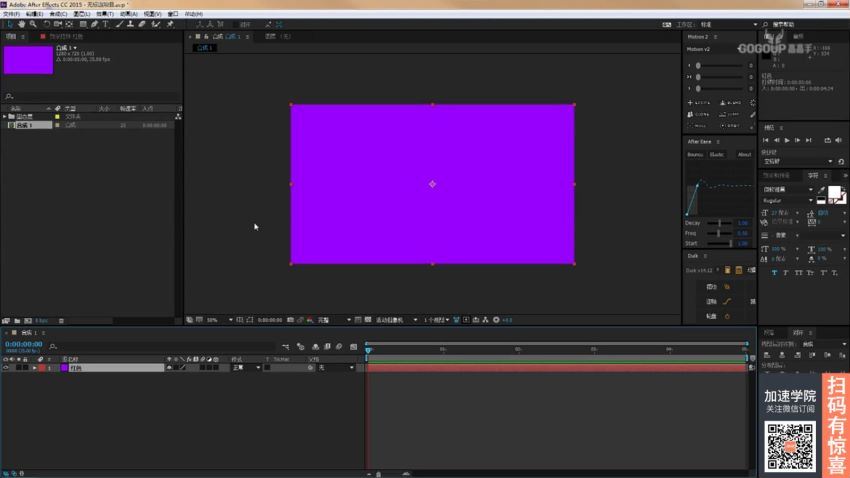850x478 pixels.
Task: Open the active camera view dropdown
Action: pyautogui.click(x=396, y=320)
